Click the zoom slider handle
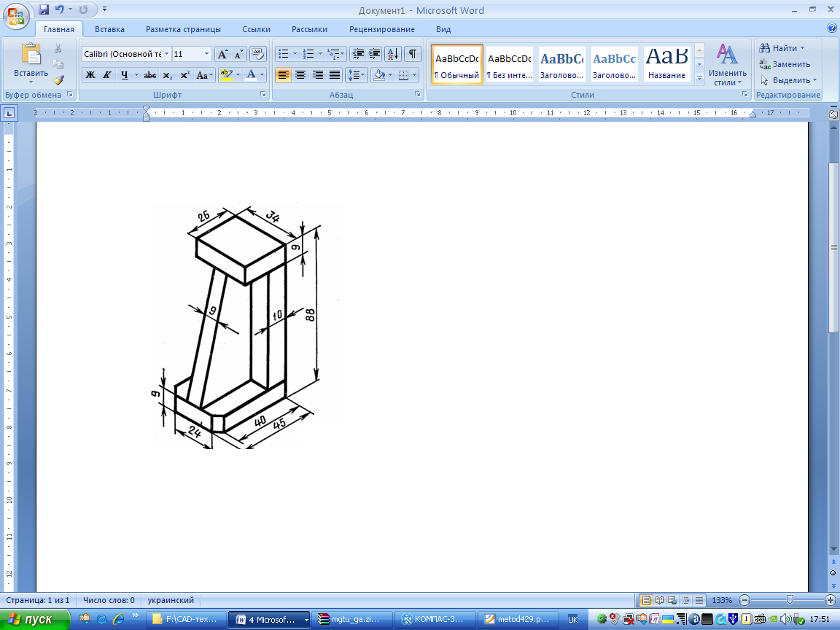The height and width of the screenshot is (630, 840). [x=790, y=599]
